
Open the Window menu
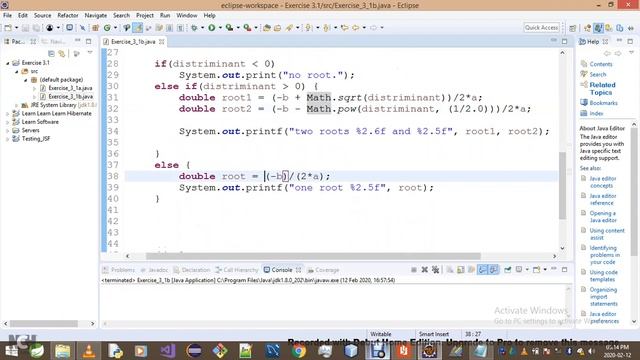click(x=187, y=16)
